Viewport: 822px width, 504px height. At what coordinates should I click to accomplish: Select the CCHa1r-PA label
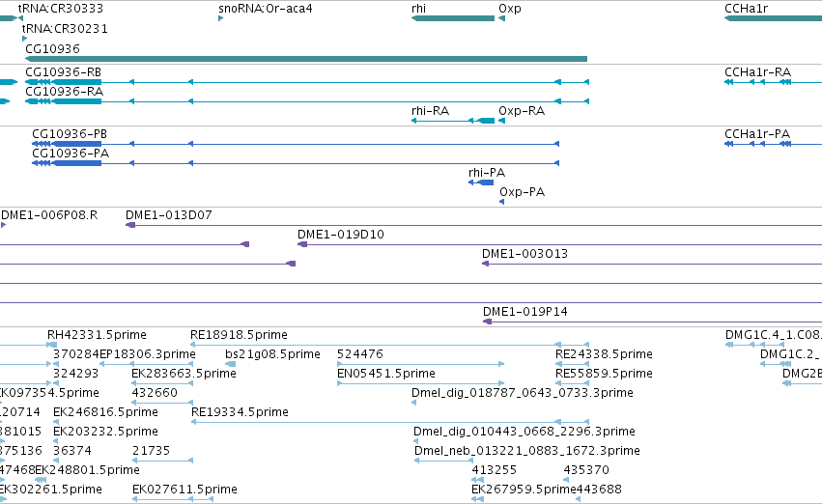point(757,133)
